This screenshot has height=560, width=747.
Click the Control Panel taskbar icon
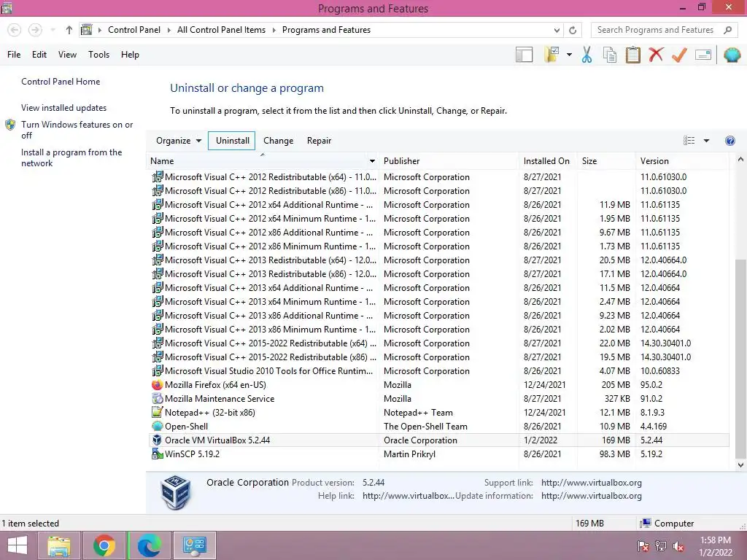pyautogui.click(x=194, y=545)
